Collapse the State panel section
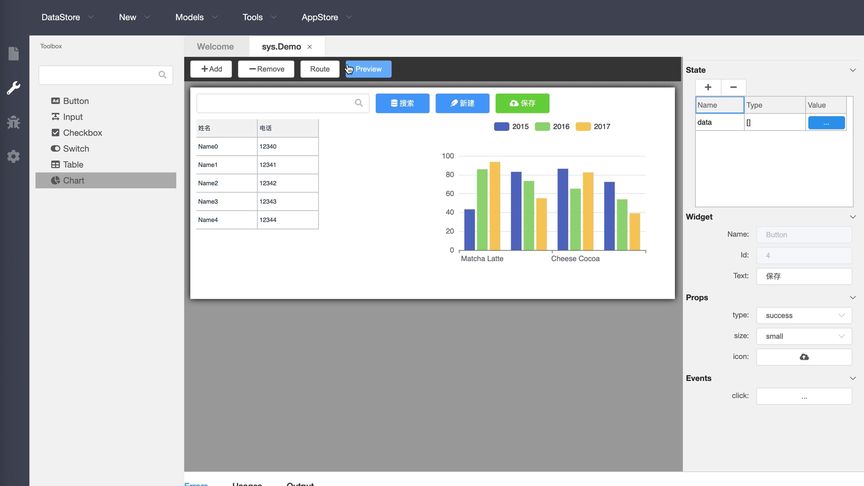Viewport: 864px width, 486px height. (852, 70)
